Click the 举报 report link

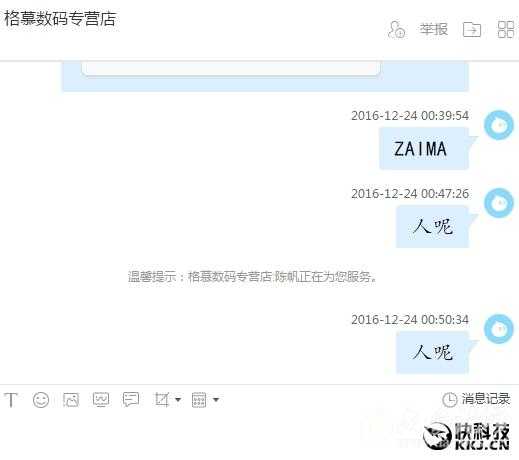434,29
